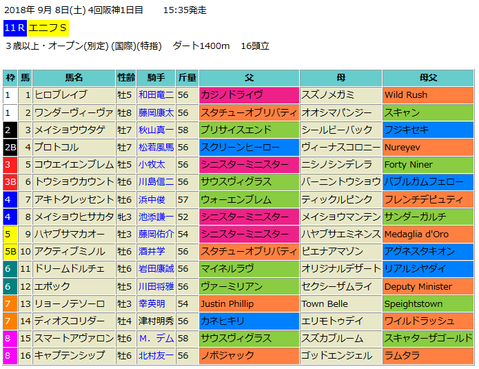The height and width of the screenshot is (369, 479).
Task: Open jockey link 酒井学
Action: (152, 252)
